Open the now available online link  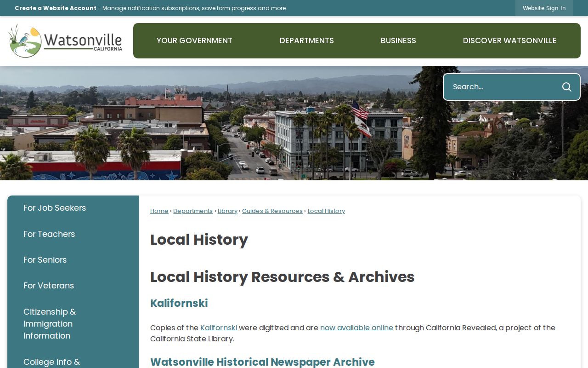point(356,328)
